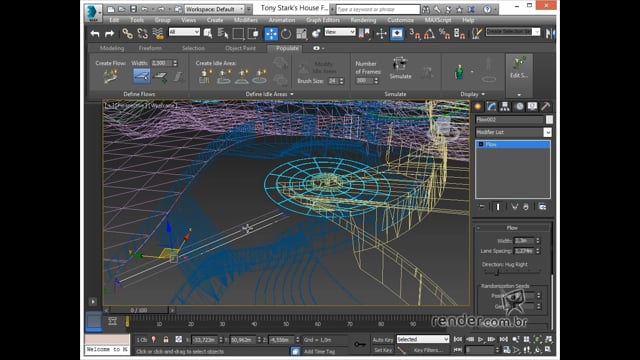Click the Key Filters button
The height and width of the screenshot is (360, 640).
[427, 350]
